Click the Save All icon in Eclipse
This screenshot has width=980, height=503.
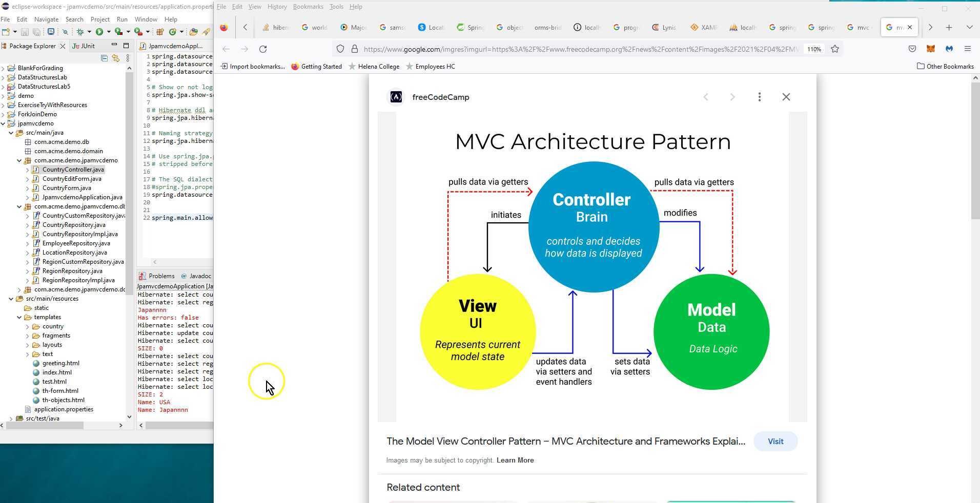(x=36, y=32)
